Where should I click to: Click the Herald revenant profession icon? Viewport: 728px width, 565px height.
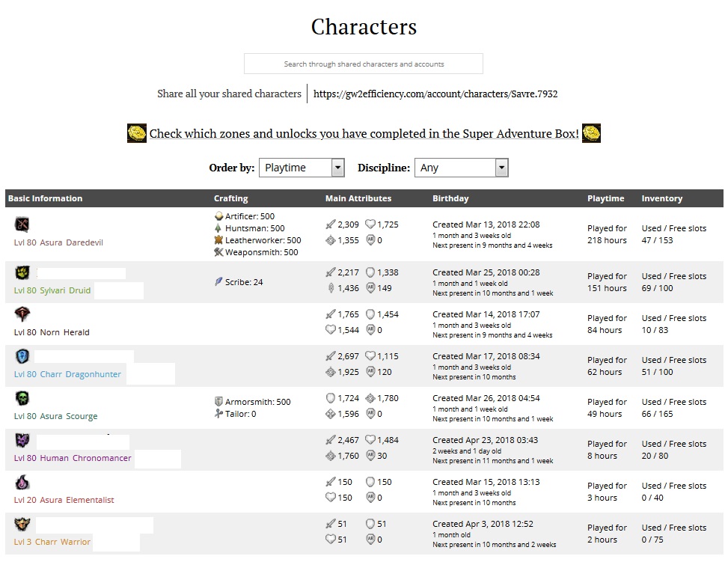(22, 314)
